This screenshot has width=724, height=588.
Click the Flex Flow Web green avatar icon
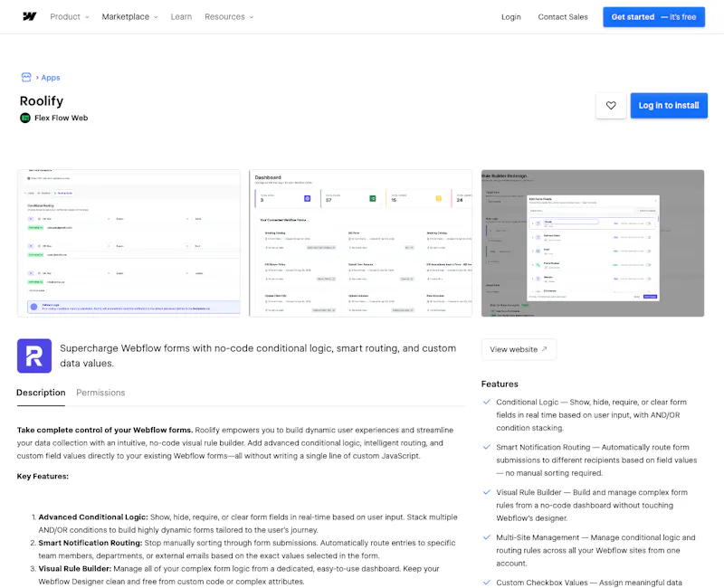(25, 118)
